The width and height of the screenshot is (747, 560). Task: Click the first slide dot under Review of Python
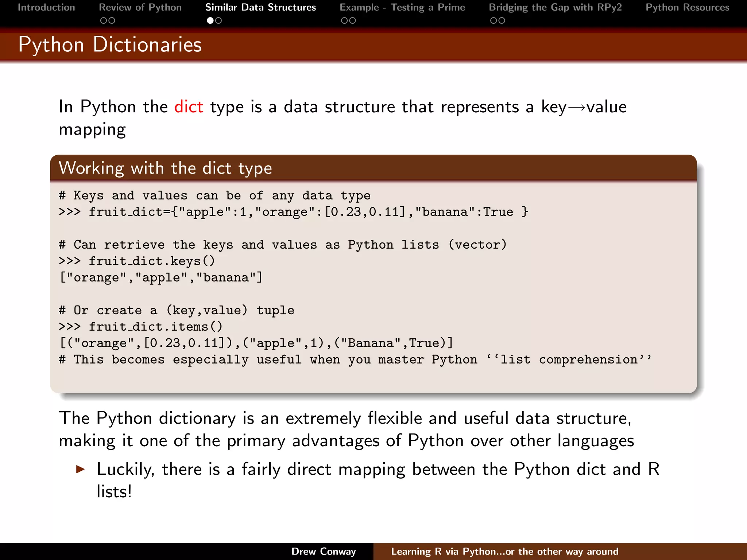pyautogui.click(x=104, y=21)
